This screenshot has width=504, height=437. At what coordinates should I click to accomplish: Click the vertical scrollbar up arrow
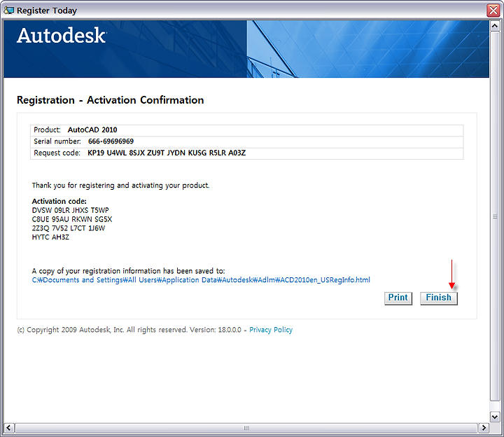(495, 26)
